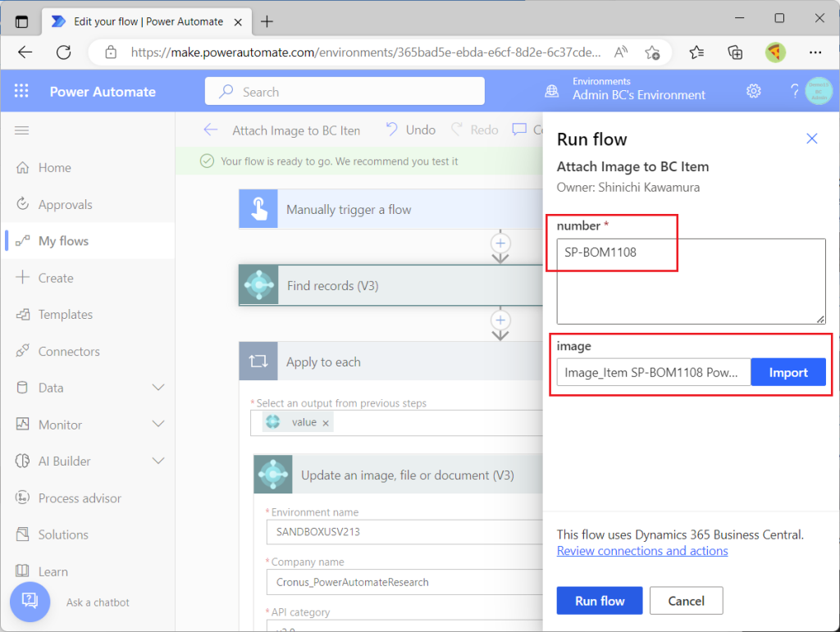This screenshot has width=840, height=632.
Task: Open the account profile avatar
Action: click(819, 92)
